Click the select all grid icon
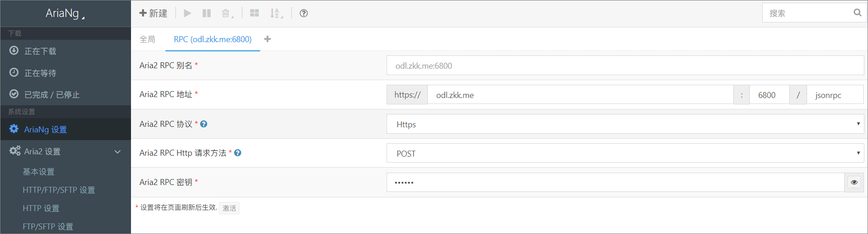Viewport: 868px width, 234px height. coord(254,13)
